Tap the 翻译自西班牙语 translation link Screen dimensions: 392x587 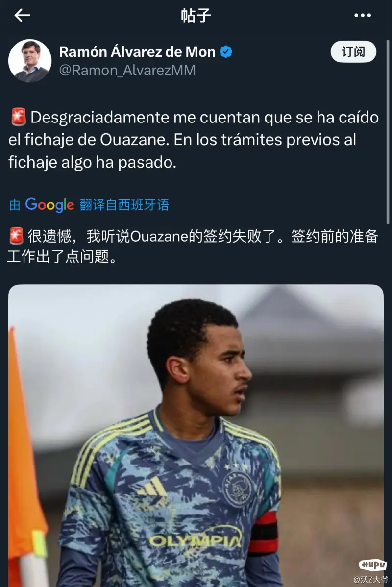[x=124, y=205]
